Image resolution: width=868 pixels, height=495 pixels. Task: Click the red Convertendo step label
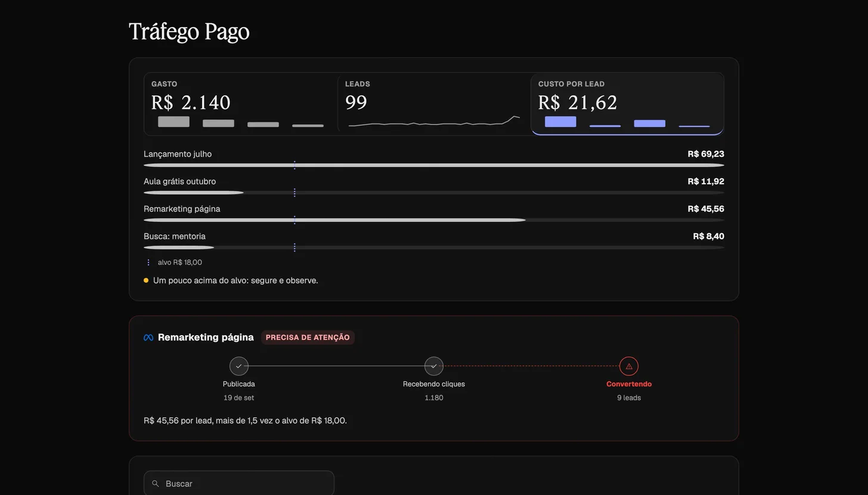click(x=629, y=384)
